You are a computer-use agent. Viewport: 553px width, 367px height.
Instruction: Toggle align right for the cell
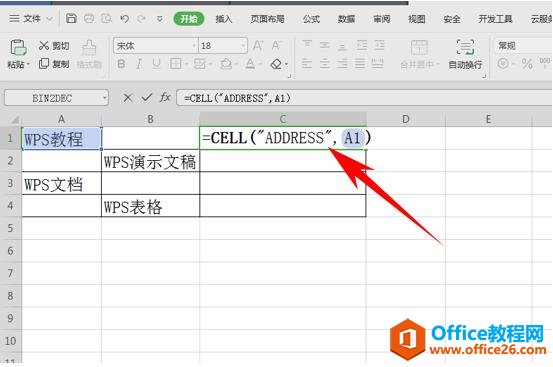click(x=342, y=64)
